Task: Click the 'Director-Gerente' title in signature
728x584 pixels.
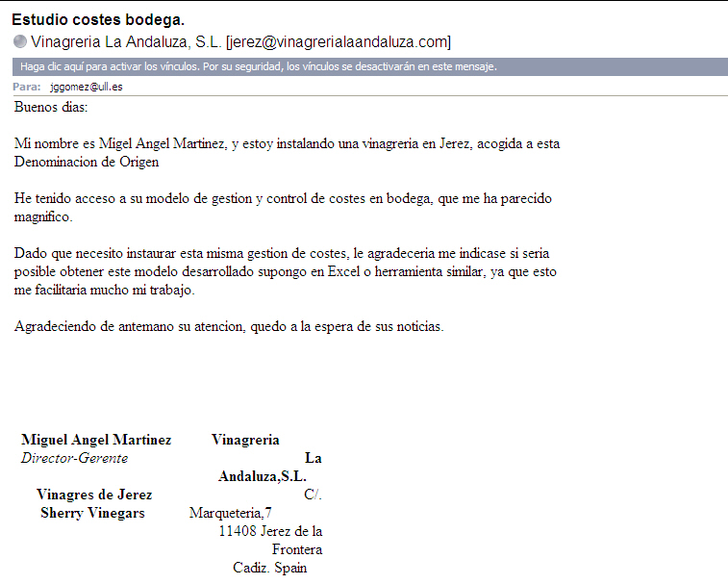Action: [74, 458]
